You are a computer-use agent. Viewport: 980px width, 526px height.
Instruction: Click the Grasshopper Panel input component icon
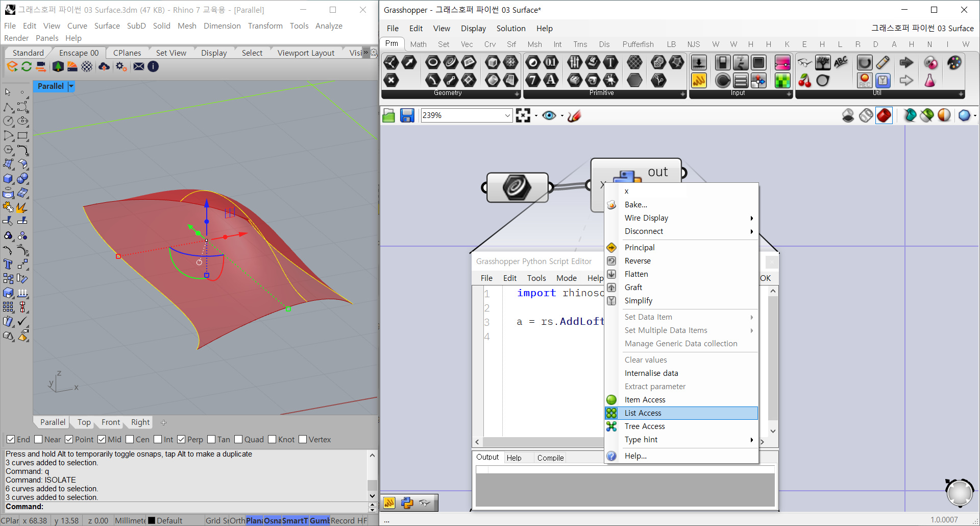click(699, 80)
